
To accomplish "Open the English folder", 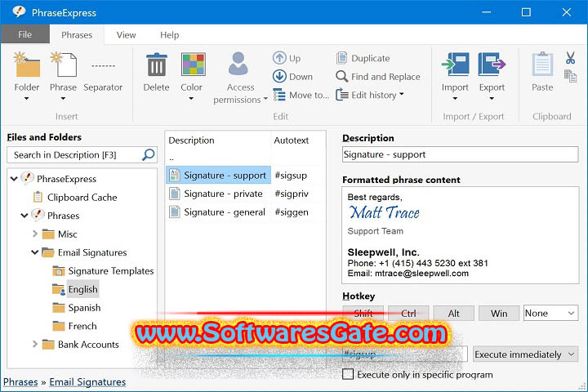I will coord(75,289).
